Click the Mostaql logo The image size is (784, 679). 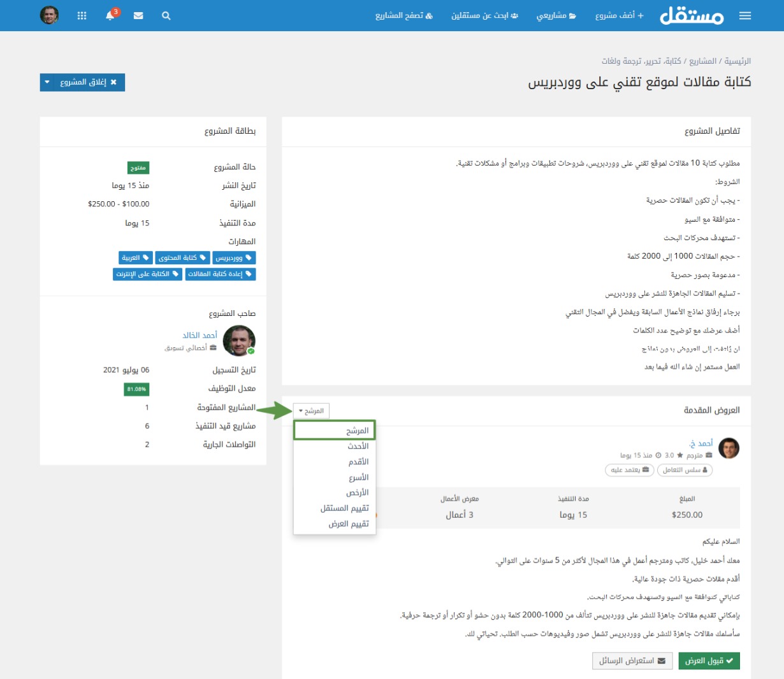(x=692, y=16)
